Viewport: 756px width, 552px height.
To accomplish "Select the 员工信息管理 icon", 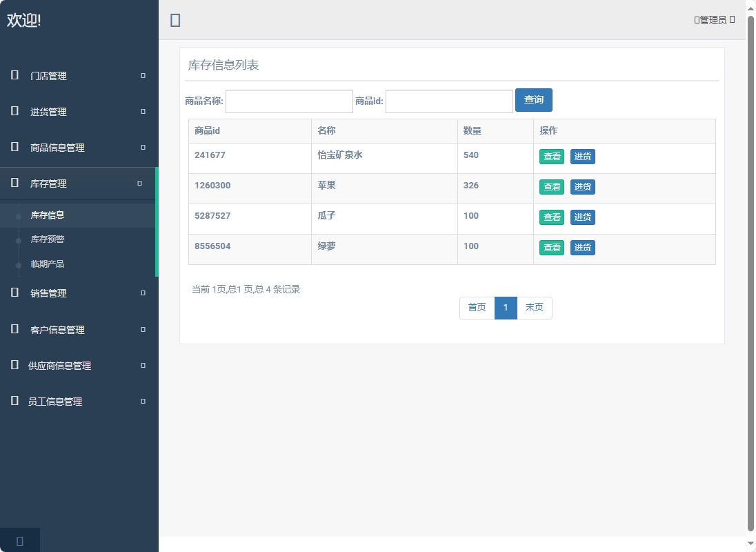I will pos(13,401).
